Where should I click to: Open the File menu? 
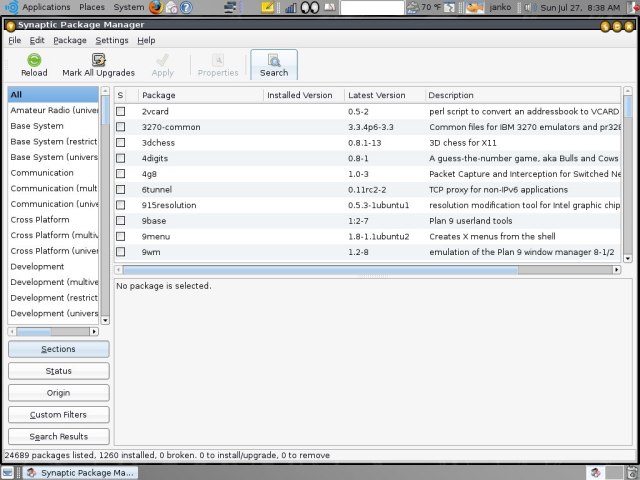coord(14,40)
